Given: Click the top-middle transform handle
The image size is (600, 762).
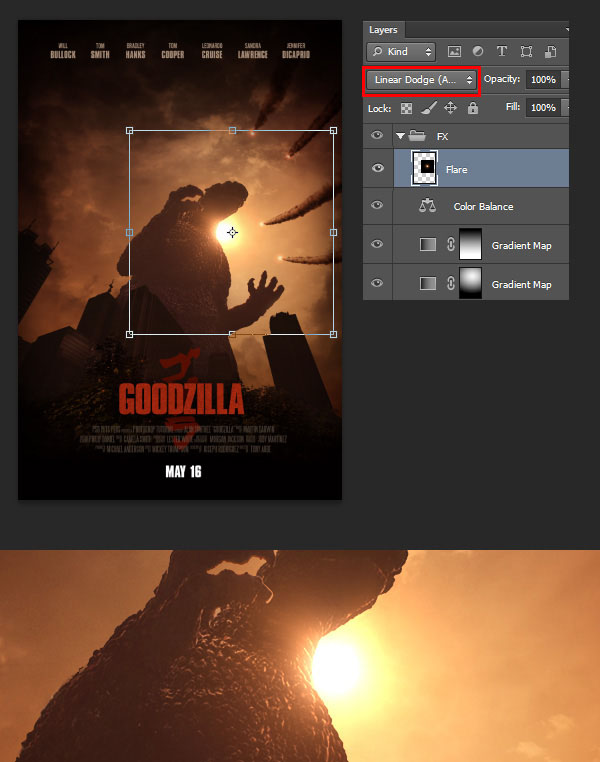Looking at the screenshot, I should pyautogui.click(x=232, y=130).
